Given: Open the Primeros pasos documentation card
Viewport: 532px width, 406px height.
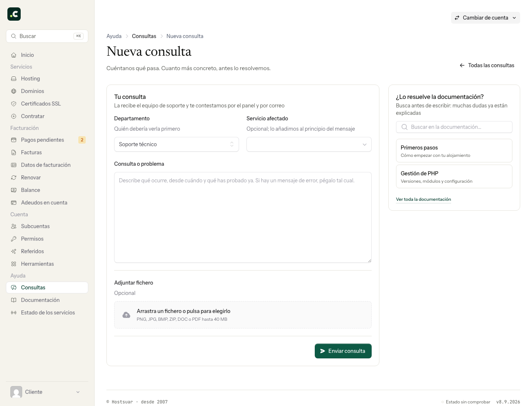Looking at the screenshot, I should coord(454,151).
